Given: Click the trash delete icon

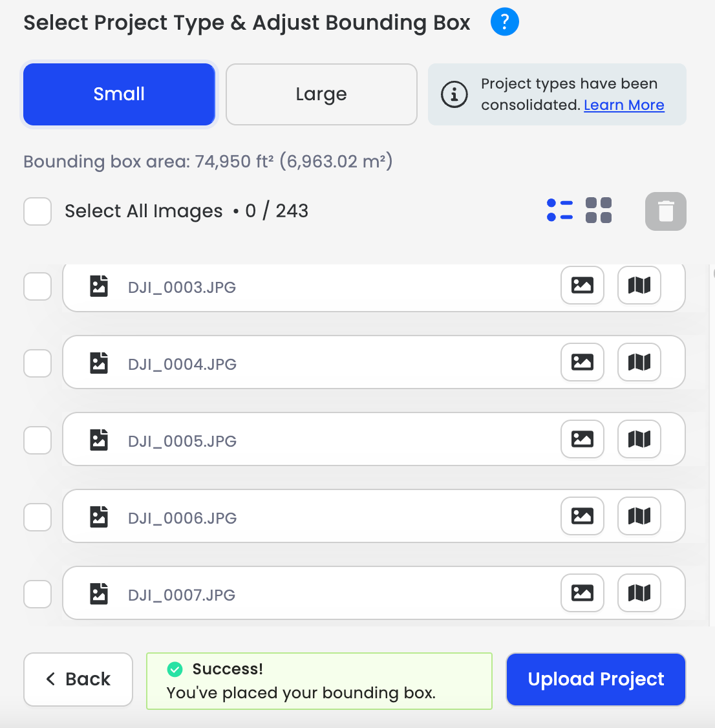Looking at the screenshot, I should click(665, 211).
